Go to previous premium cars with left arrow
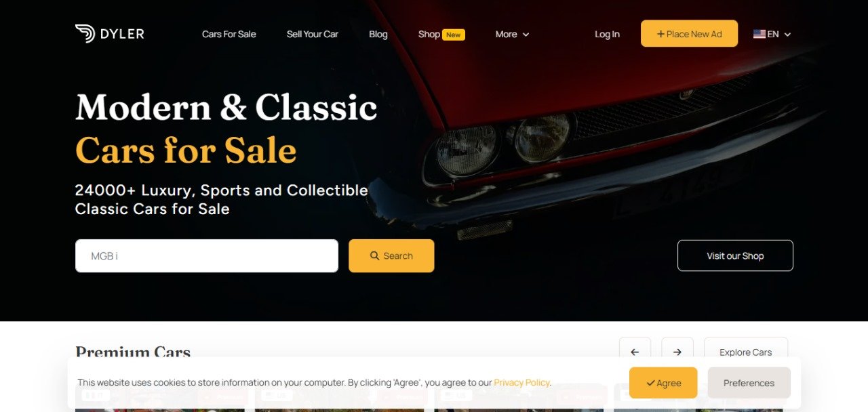 pos(635,352)
